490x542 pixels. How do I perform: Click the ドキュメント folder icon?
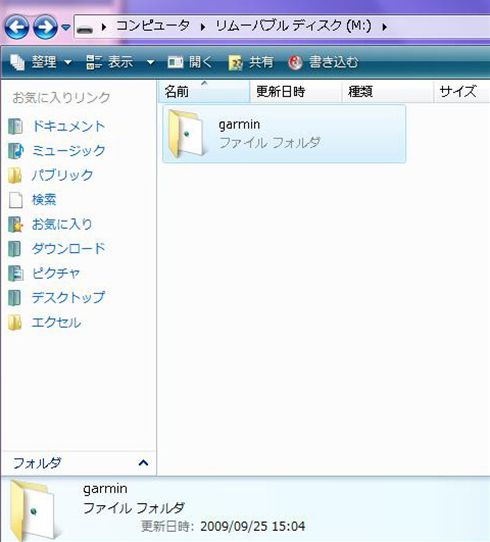[16, 126]
